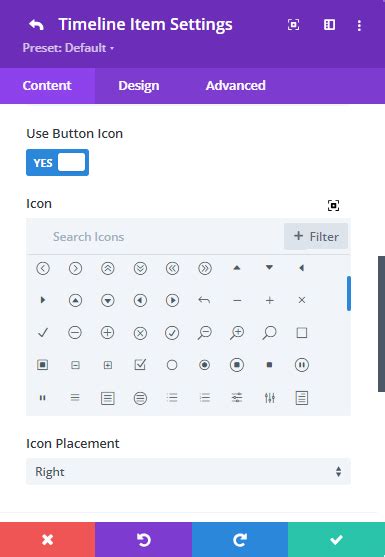The image size is (385, 557).
Task: Switch to the Advanced tab
Action: tap(236, 86)
